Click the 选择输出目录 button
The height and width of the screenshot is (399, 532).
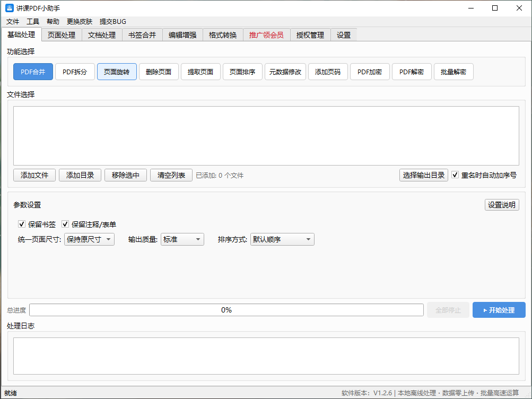424,176
